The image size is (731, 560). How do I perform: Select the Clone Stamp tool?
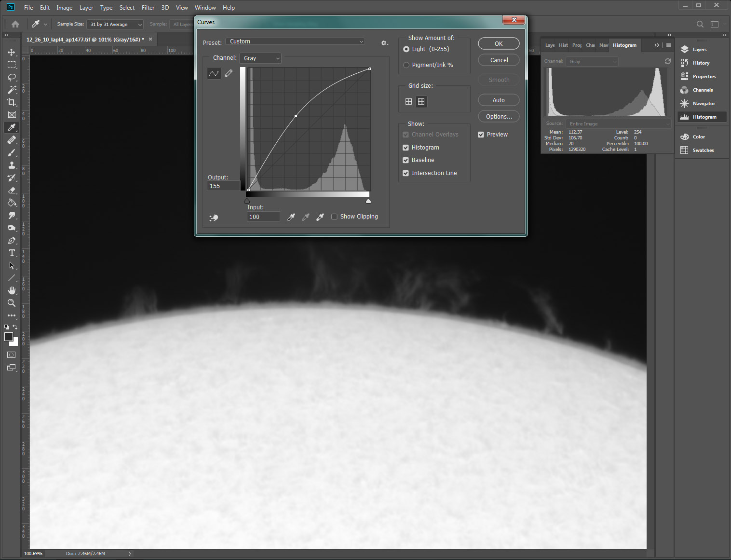[x=12, y=165]
